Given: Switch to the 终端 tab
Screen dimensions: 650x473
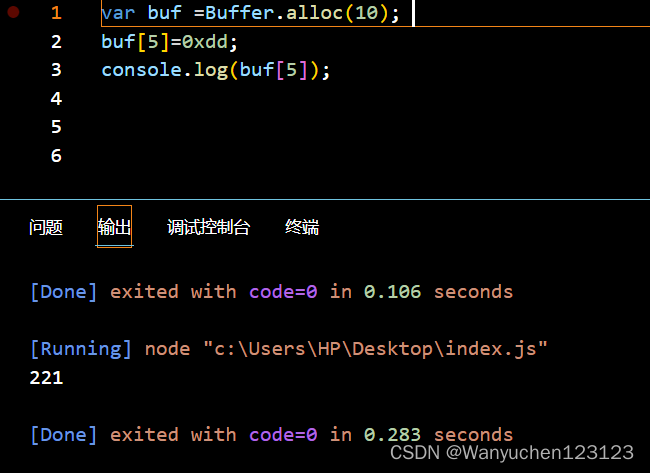Looking at the screenshot, I should click(302, 227).
